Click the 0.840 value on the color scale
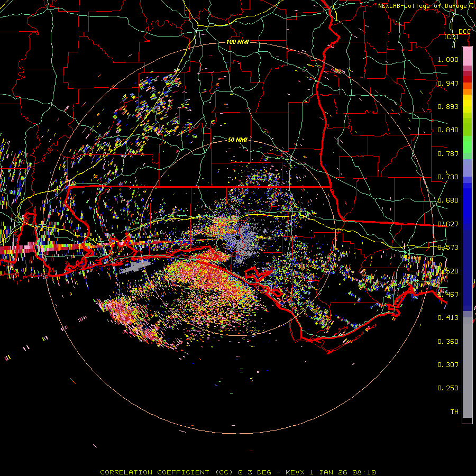This screenshot has width=476, height=476. (x=448, y=130)
